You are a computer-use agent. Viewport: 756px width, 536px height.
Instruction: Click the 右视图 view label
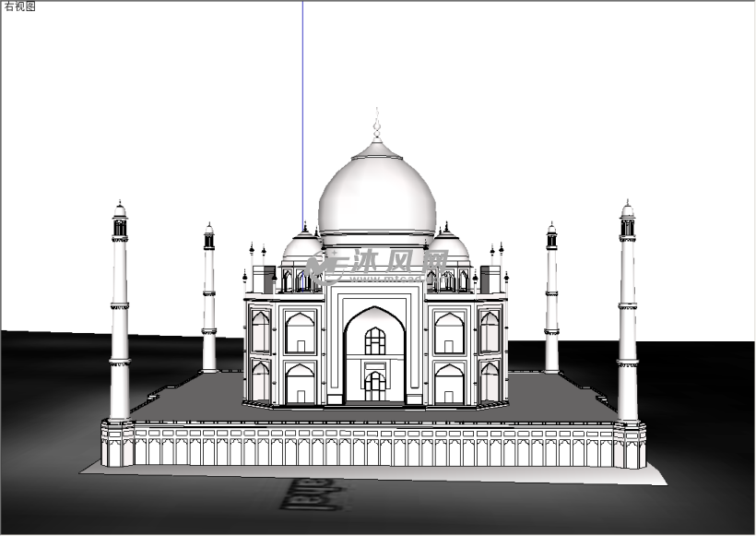coord(18,6)
